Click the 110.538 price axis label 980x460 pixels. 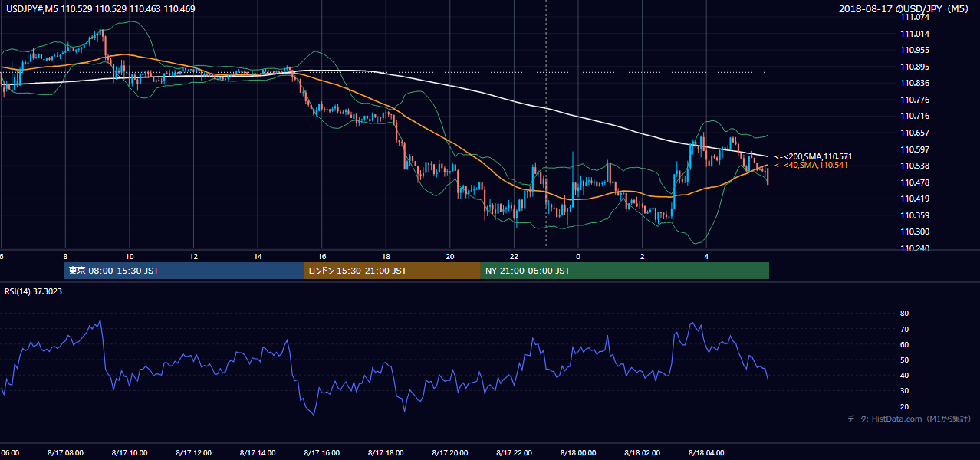(915, 166)
